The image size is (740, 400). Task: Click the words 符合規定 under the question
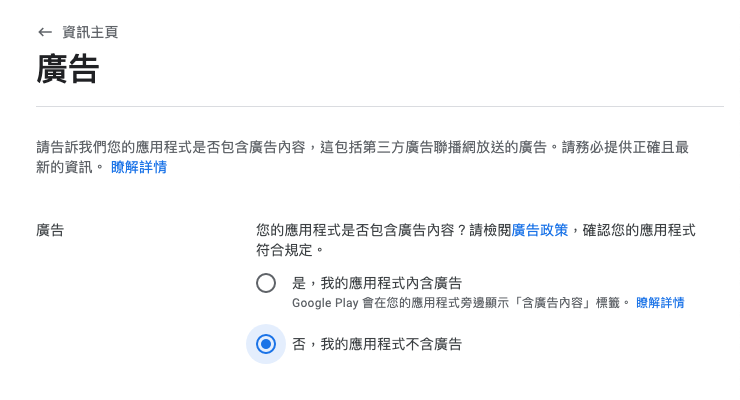pos(285,250)
